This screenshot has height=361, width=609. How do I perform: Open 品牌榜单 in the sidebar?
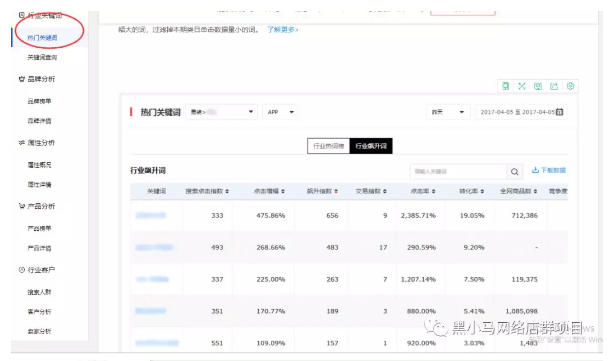(39, 101)
